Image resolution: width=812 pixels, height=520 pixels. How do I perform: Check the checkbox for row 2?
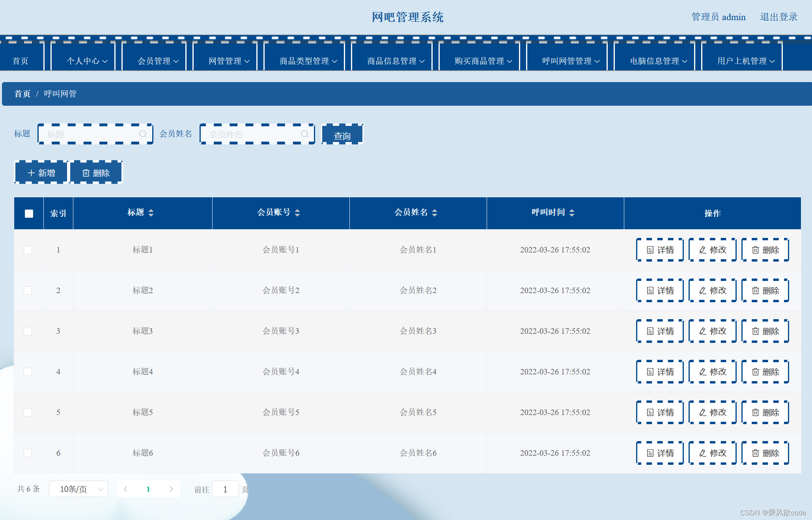28,290
